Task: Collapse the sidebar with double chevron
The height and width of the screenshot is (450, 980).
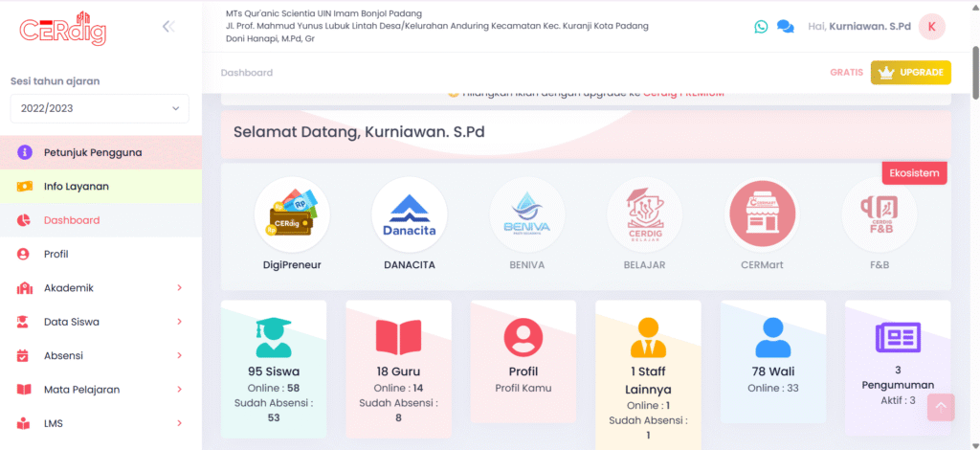Action: [x=168, y=26]
